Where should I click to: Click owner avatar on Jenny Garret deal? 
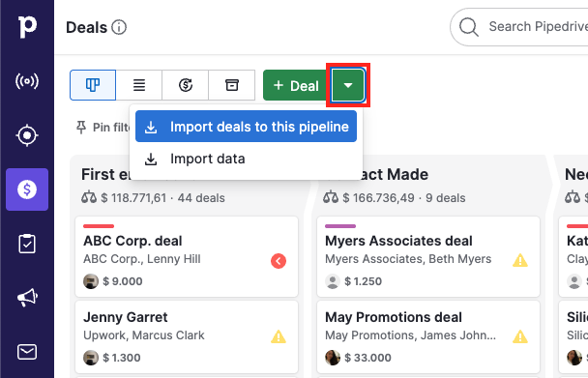tap(91, 358)
